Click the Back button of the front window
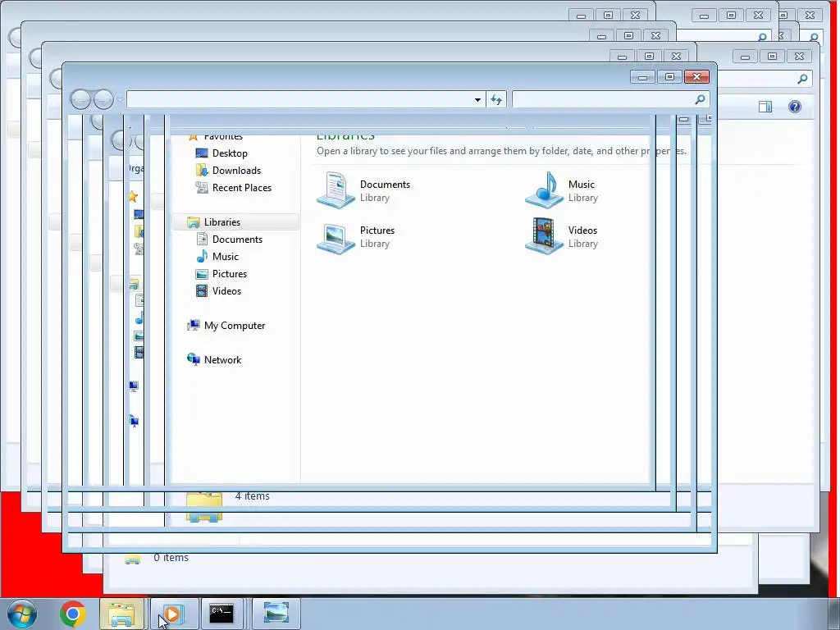The image size is (840, 630). click(80, 99)
